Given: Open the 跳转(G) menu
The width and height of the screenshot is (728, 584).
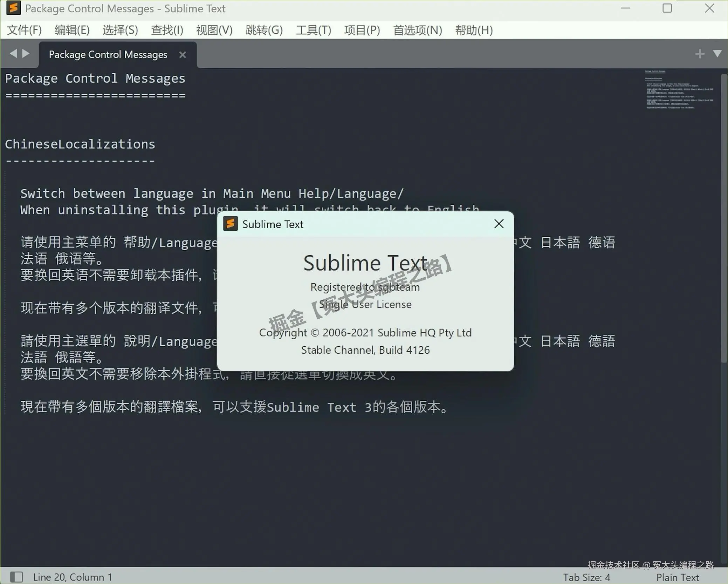Looking at the screenshot, I should (264, 30).
